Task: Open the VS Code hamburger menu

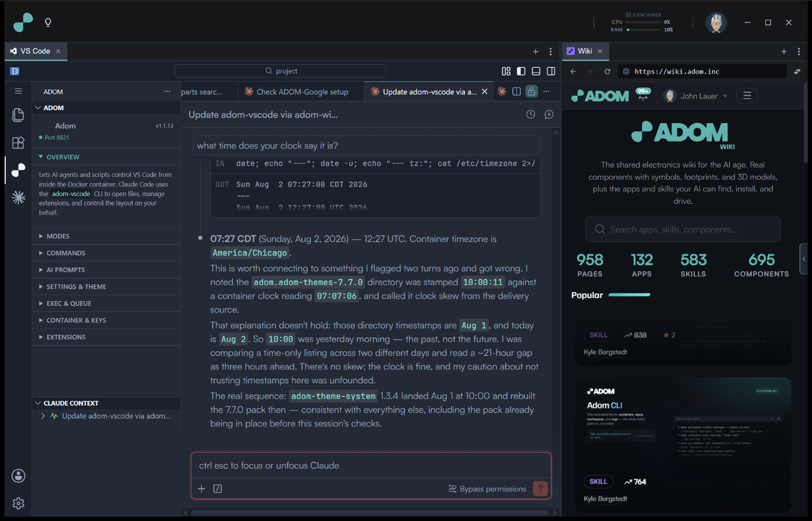Action: pos(18,91)
